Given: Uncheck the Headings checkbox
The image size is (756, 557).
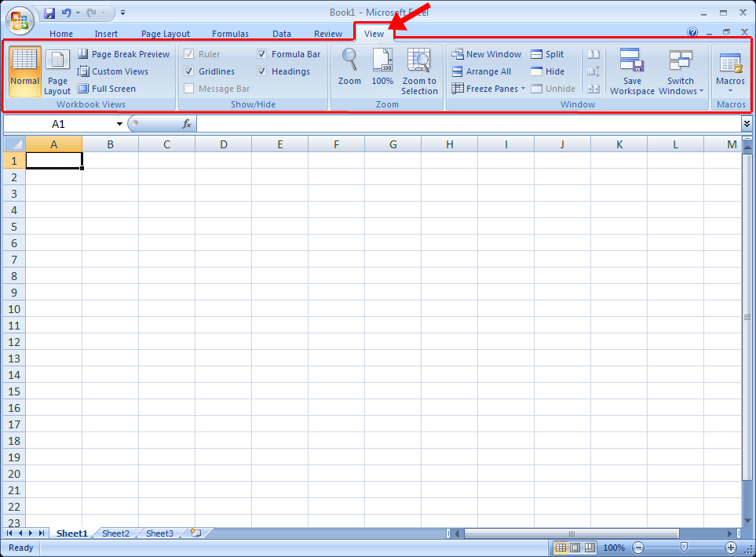Looking at the screenshot, I should point(261,71).
